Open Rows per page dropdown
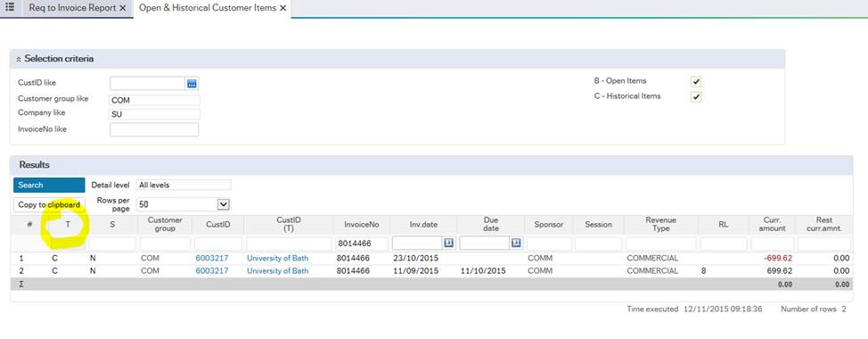Image resolution: width=868 pixels, height=339 pixels. [x=223, y=204]
